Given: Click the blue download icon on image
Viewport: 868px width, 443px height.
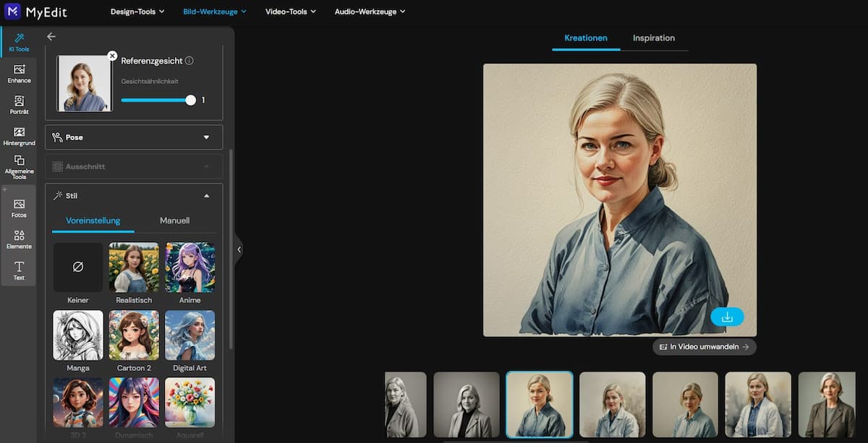Looking at the screenshot, I should point(727,317).
